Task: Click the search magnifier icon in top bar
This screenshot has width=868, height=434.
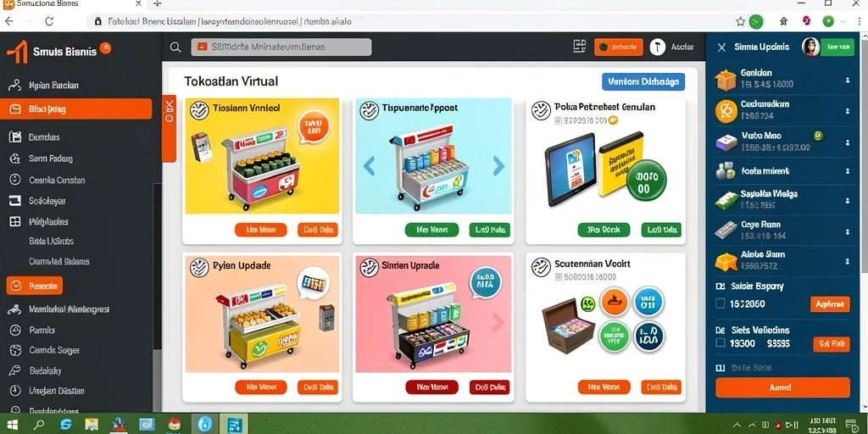Action: [175, 47]
